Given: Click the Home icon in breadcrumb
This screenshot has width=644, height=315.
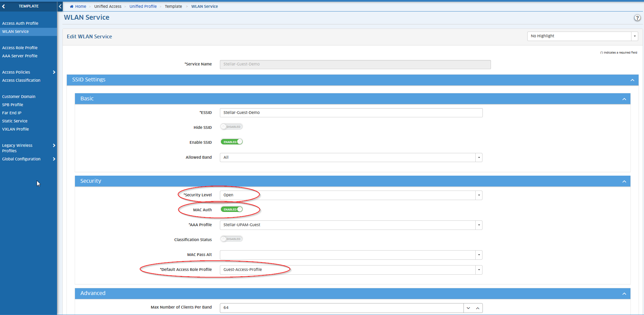Looking at the screenshot, I should (x=72, y=6).
